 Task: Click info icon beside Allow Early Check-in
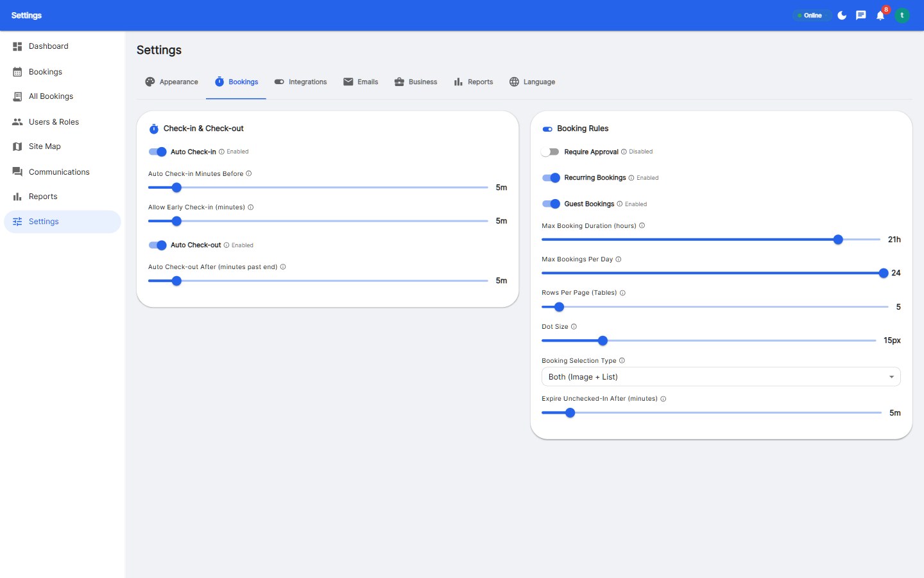point(251,207)
